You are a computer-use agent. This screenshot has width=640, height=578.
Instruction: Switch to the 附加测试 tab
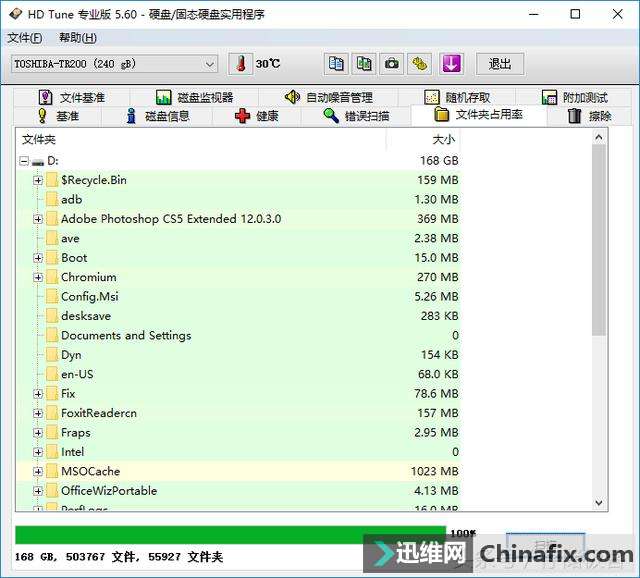click(574, 97)
